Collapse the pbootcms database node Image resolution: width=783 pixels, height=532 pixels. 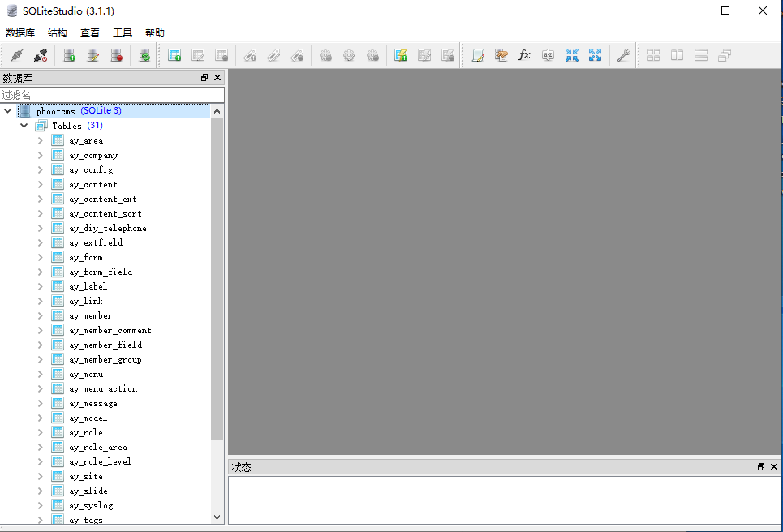[x=8, y=111]
